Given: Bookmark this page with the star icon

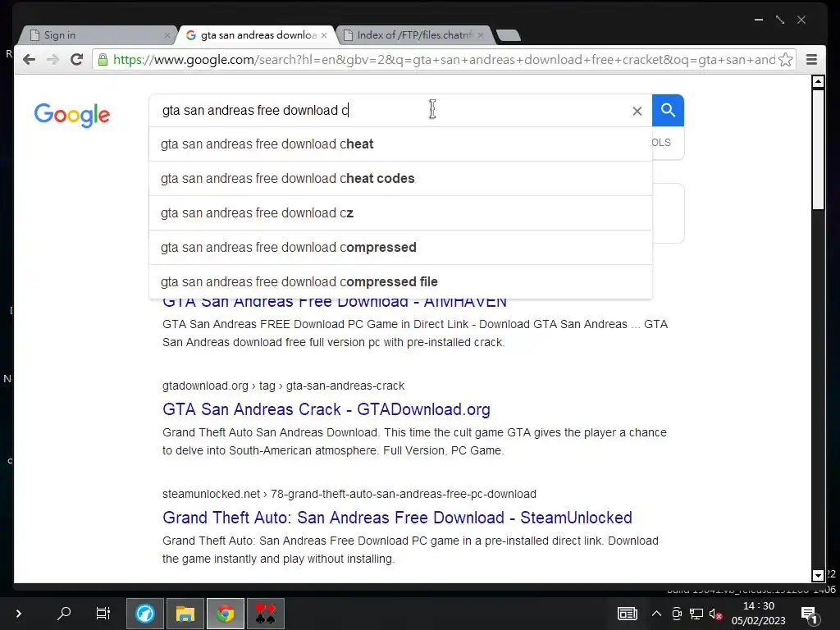Looking at the screenshot, I should (x=785, y=59).
